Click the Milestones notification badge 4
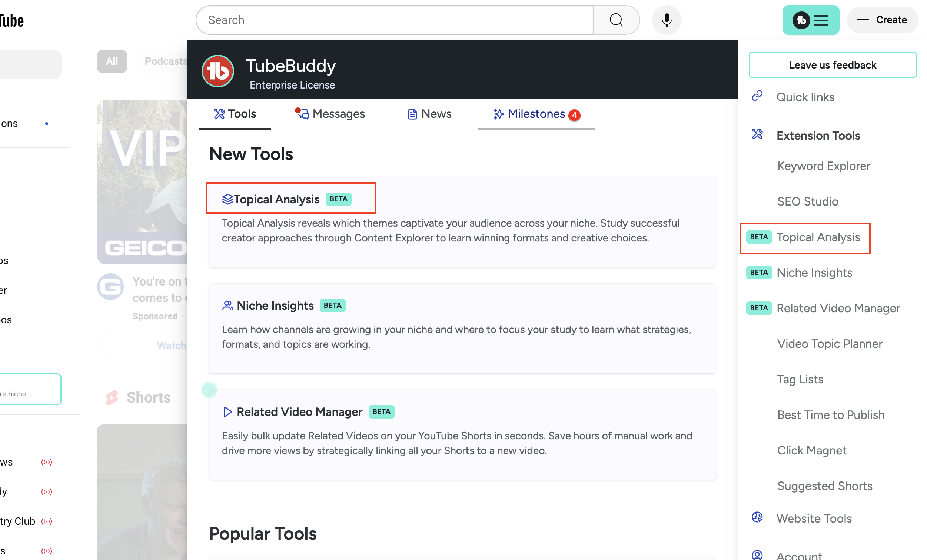 point(574,115)
